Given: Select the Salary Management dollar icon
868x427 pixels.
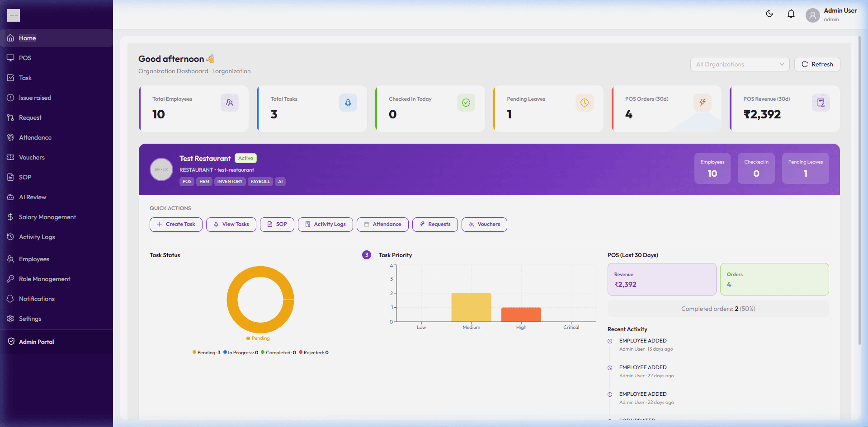Looking at the screenshot, I should (x=10, y=217).
